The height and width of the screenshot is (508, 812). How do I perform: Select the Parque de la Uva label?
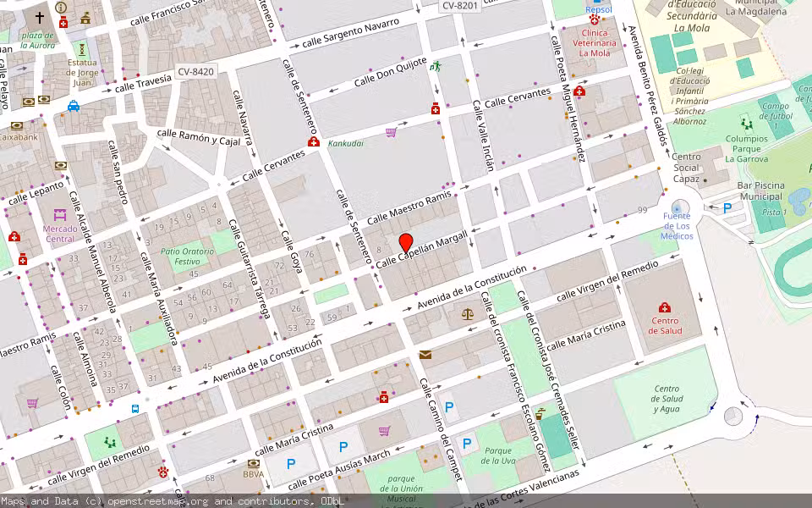[x=498, y=456]
